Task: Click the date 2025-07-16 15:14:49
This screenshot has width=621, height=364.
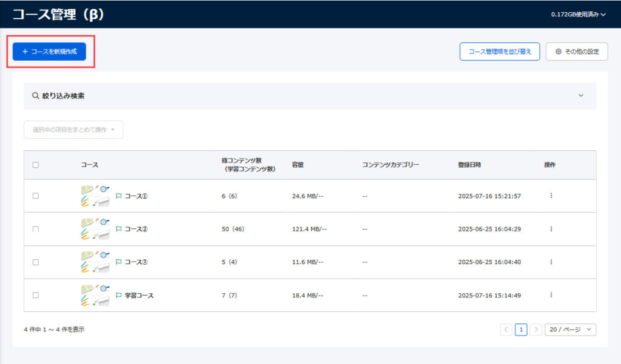Action: [x=489, y=295]
